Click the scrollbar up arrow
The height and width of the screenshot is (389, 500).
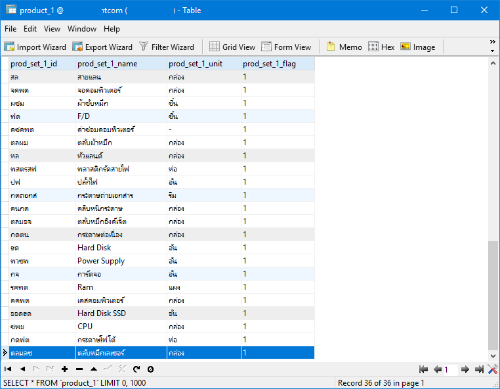pyautogui.click(x=493, y=63)
